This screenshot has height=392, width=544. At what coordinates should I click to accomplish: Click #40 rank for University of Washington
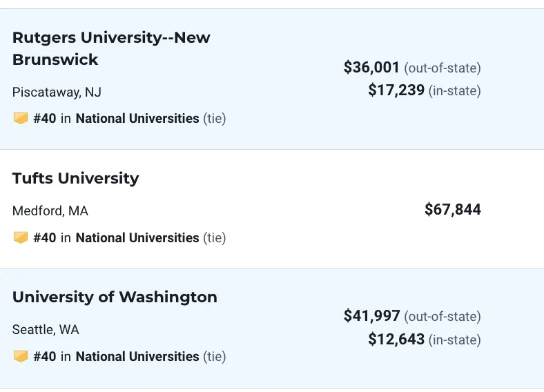pyautogui.click(x=45, y=357)
